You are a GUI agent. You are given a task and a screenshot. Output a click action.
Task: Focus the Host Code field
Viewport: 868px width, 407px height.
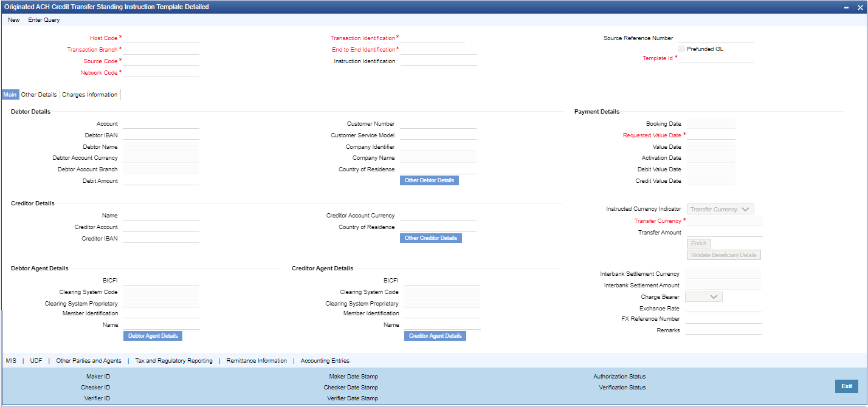161,38
